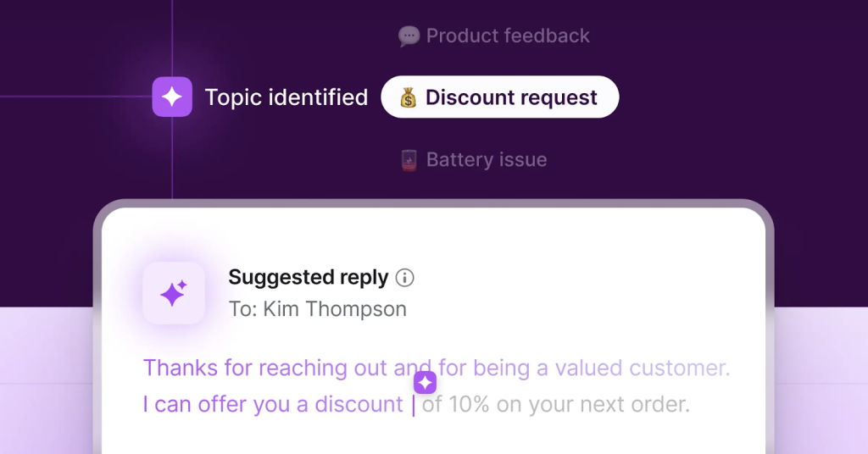Click the money bag icon
The height and width of the screenshot is (454, 868).
(x=409, y=98)
